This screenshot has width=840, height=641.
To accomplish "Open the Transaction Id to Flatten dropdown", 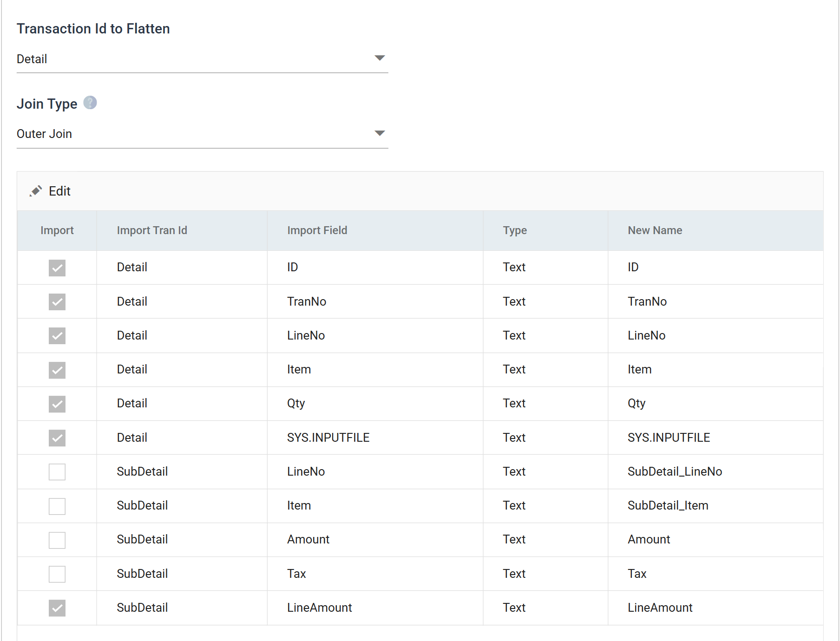I will [x=202, y=59].
